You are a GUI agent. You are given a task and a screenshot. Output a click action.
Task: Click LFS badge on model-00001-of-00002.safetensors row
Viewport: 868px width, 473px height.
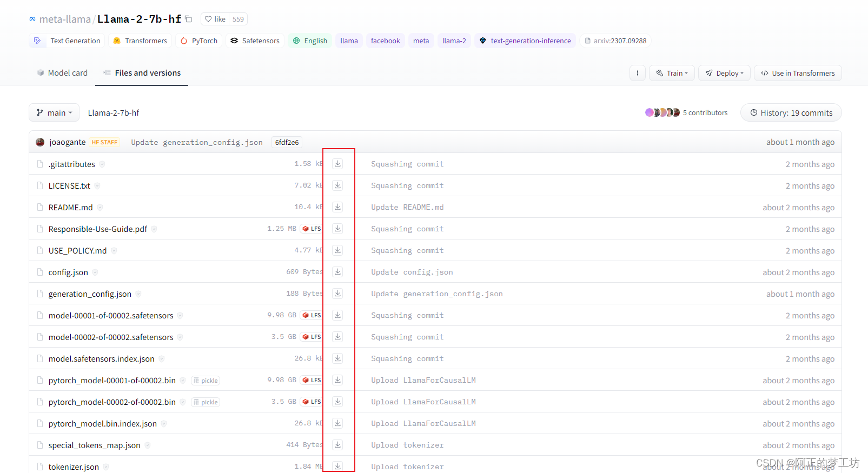coord(312,315)
